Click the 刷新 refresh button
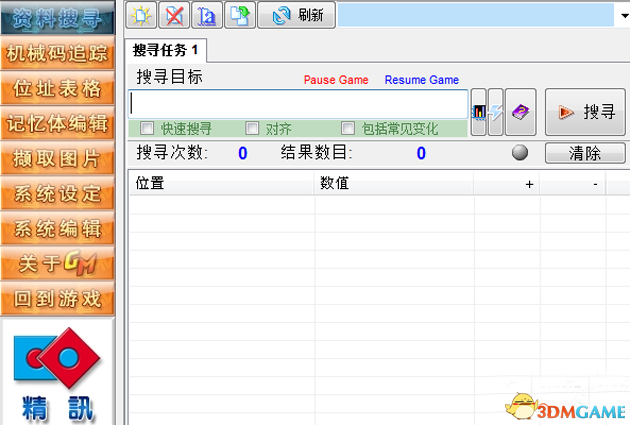The height and width of the screenshot is (425, 630). coord(296,15)
